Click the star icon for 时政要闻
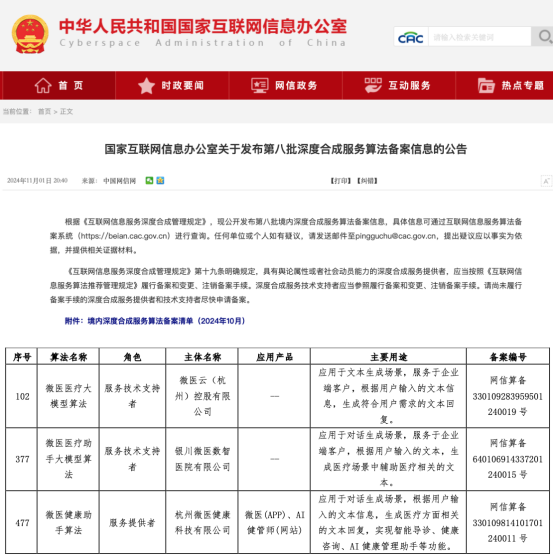 pos(146,86)
